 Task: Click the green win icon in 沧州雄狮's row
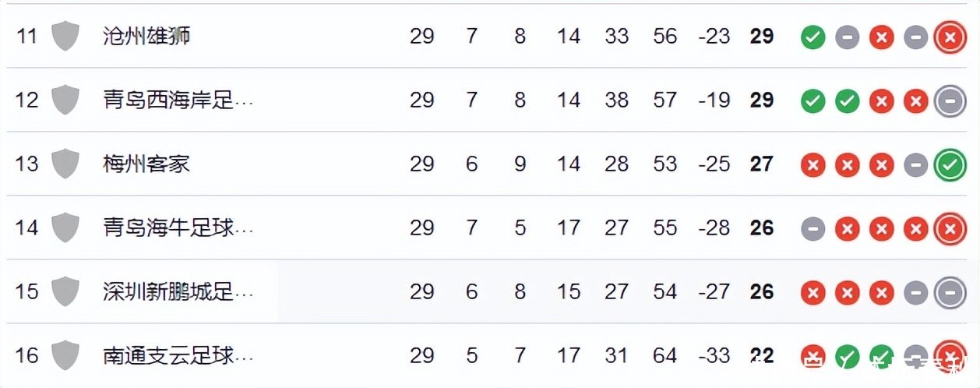point(813,37)
